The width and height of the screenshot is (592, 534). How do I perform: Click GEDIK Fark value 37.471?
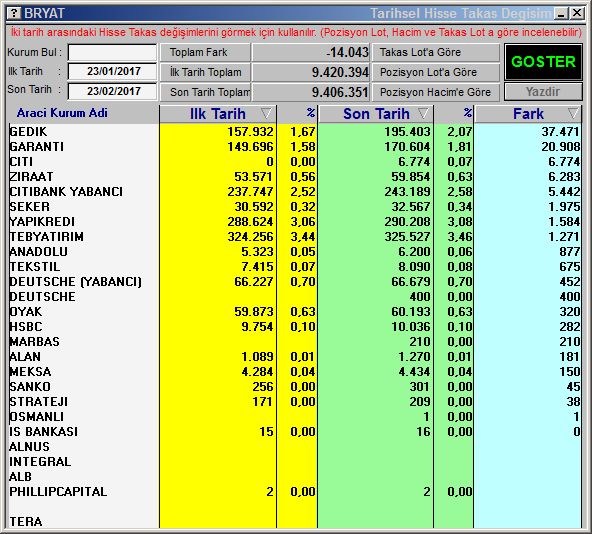pyautogui.click(x=560, y=132)
